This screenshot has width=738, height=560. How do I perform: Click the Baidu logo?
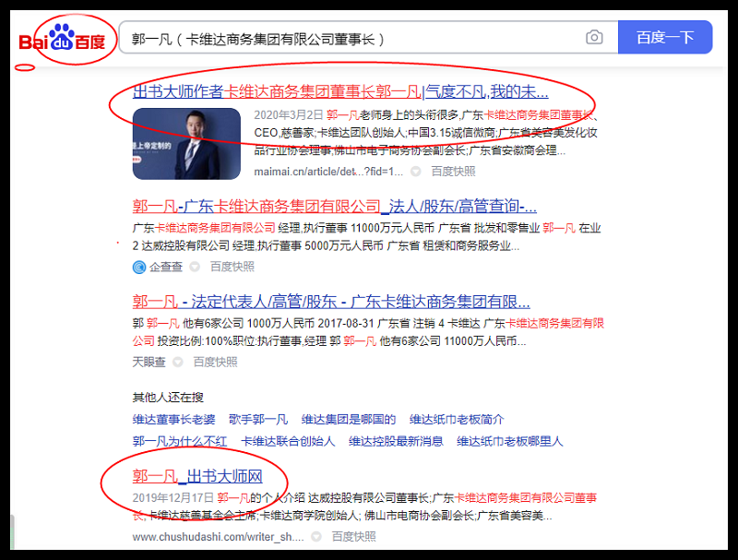click(62, 40)
